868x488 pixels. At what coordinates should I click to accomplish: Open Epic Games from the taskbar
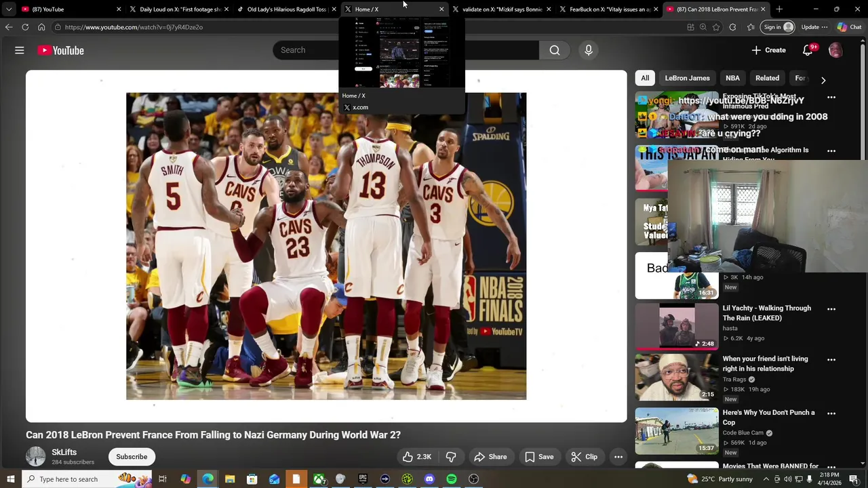point(363,479)
